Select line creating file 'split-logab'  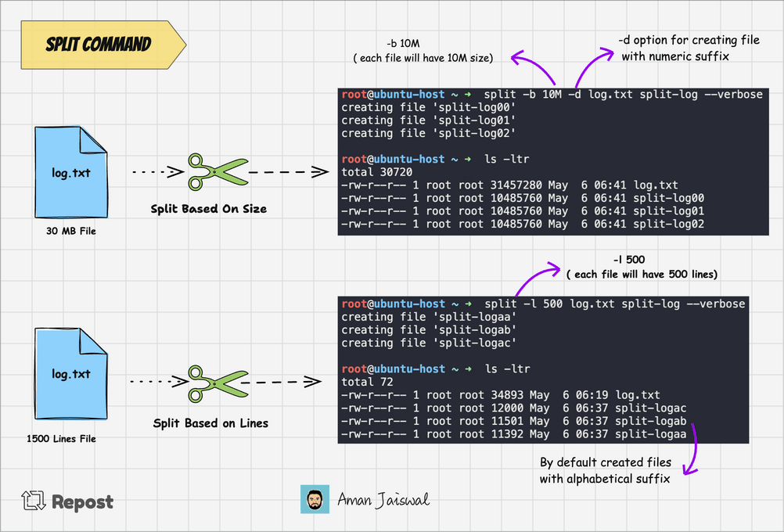click(x=429, y=330)
